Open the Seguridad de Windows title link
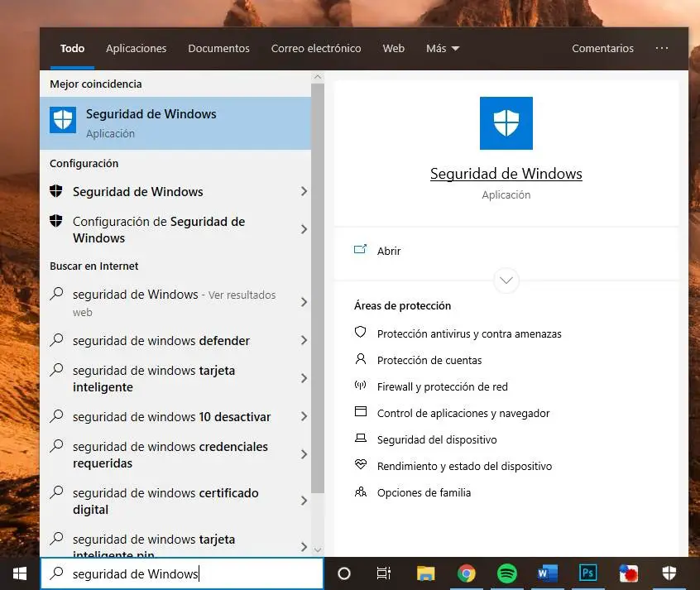 click(x=506, y=174)
